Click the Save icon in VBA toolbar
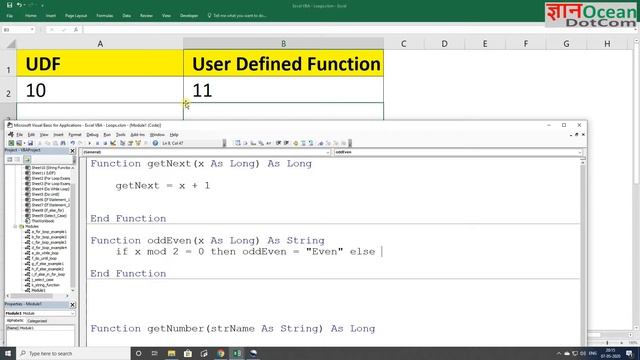The image size is (640, 360). pyautogui.click(x=30, y=143)
